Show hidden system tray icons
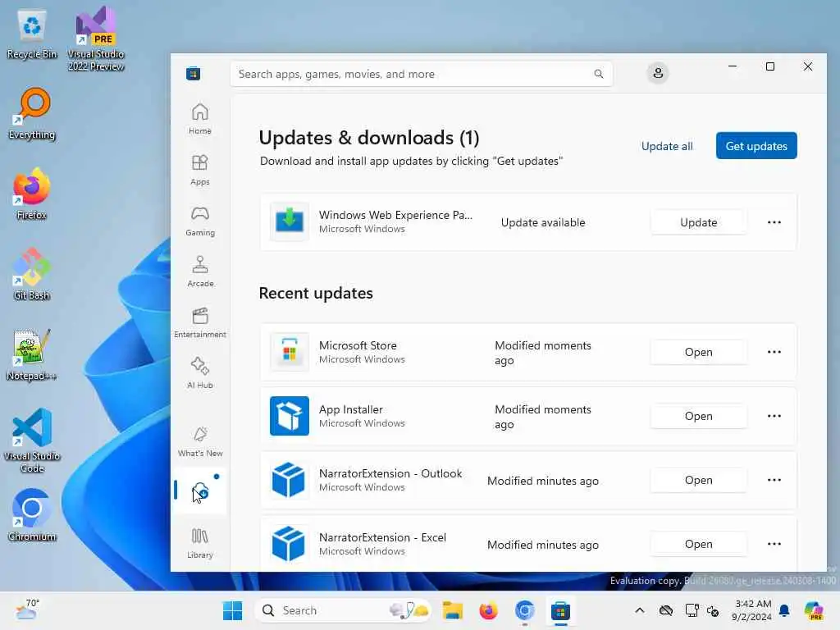The height and width of the screenshot is (630, 840). coord(640,610)
